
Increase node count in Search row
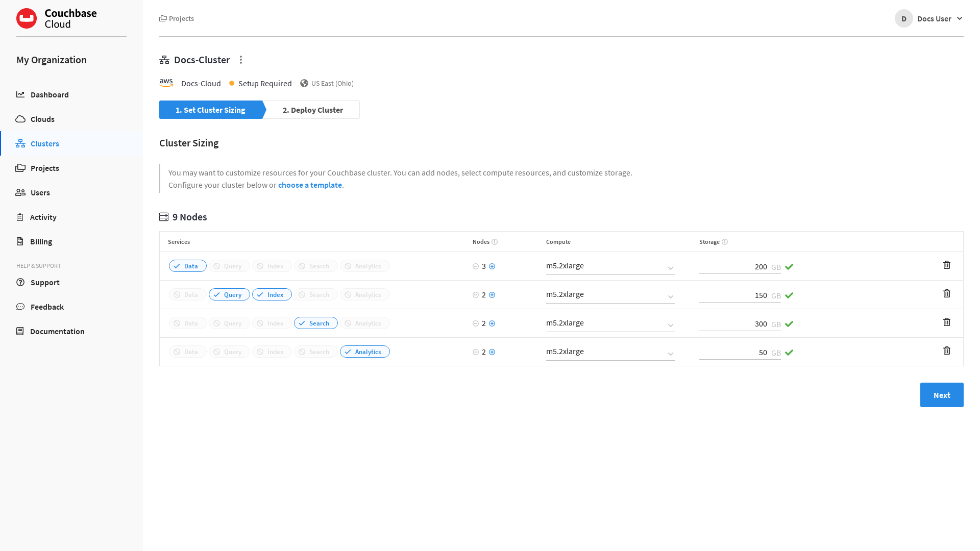[x=492, y=323]
